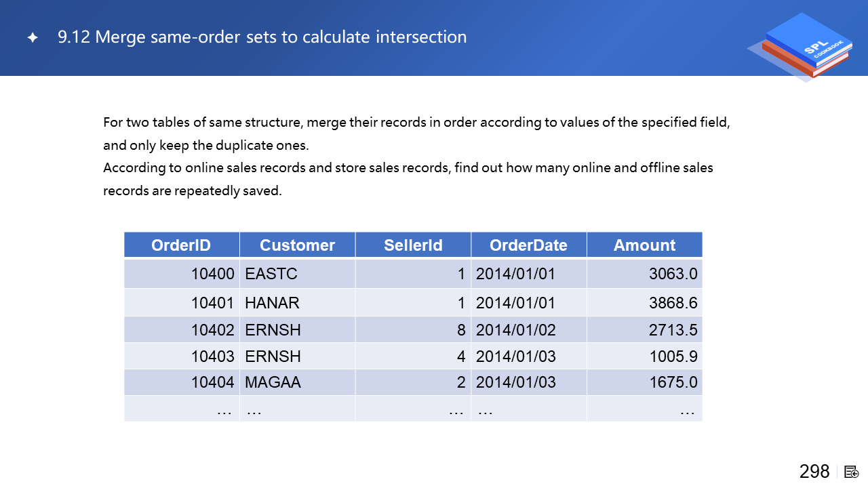Click order ID cell 10403

(x=212, y=357)
